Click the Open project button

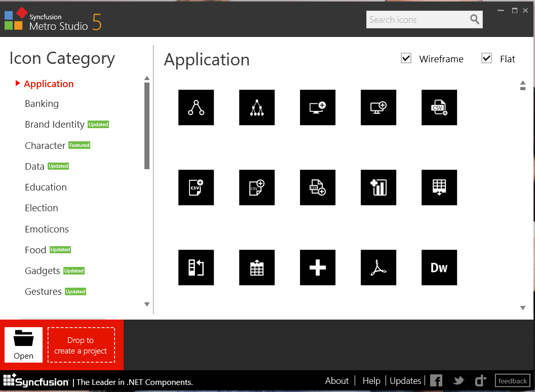pos(23,344)
